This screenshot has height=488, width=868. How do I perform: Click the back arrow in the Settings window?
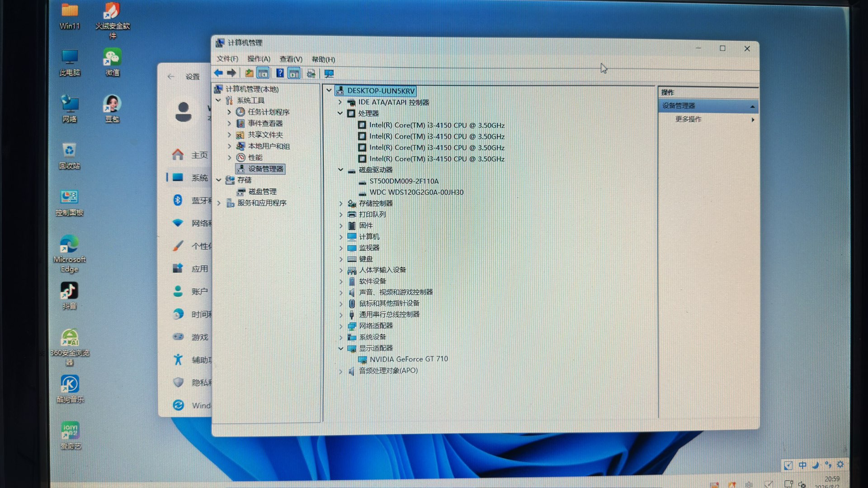[171, 77]
